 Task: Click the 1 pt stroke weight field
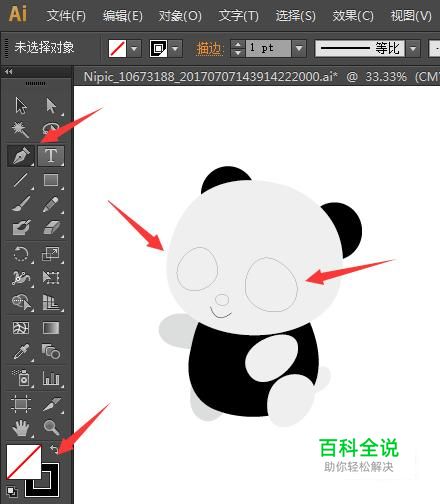pyautogui.click(x=268, y=48)
